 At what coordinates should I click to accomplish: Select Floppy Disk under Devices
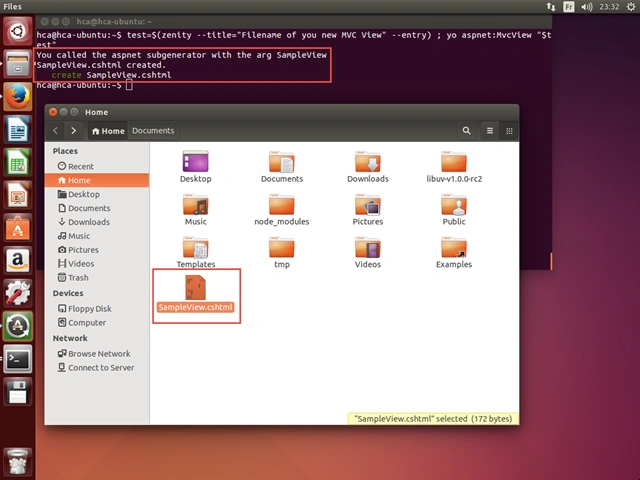coord(97,309)
